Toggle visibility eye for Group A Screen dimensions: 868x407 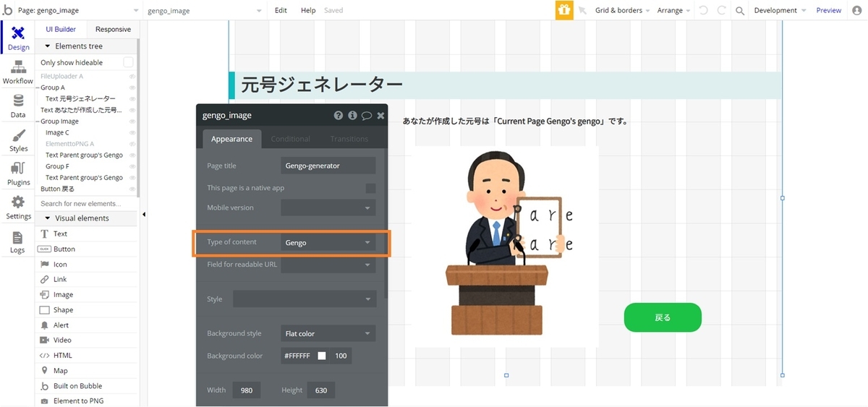click(x=132, y=87)
